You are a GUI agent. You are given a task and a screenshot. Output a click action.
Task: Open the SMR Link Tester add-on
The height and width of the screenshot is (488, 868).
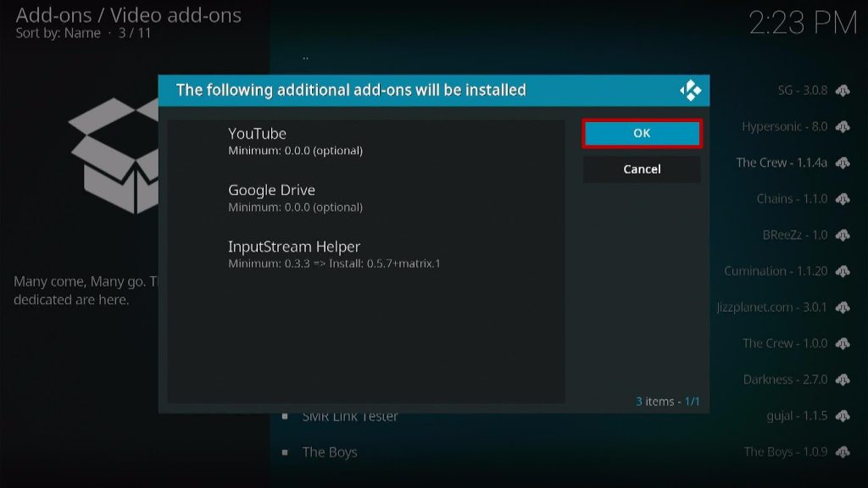[x=350, y=417]
